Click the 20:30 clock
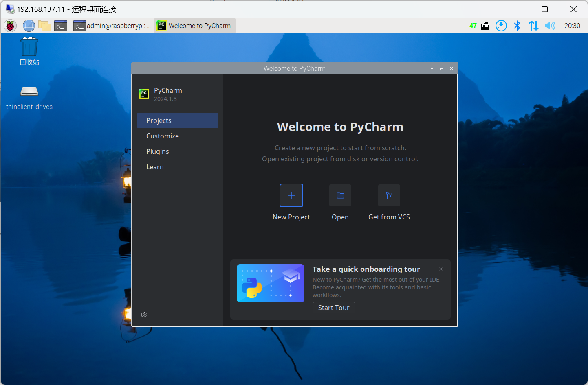 click(x=572, y=26)
